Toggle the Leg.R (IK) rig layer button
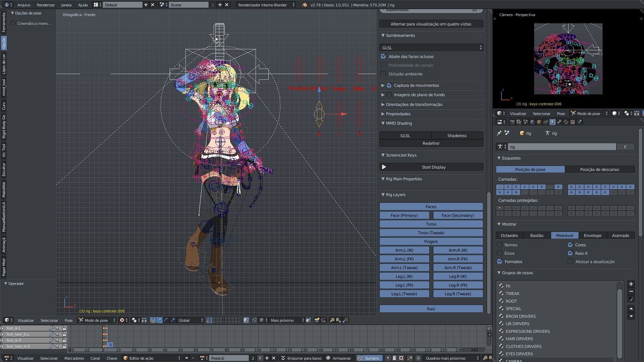Image resolution: width=644 pixels, height=362 pixels. click(458, 276)
